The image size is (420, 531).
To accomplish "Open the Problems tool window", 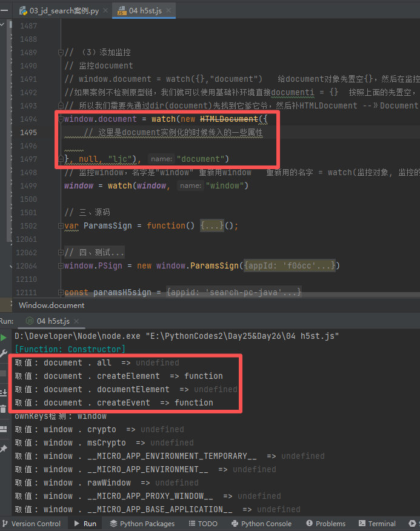I will (325, 524).
